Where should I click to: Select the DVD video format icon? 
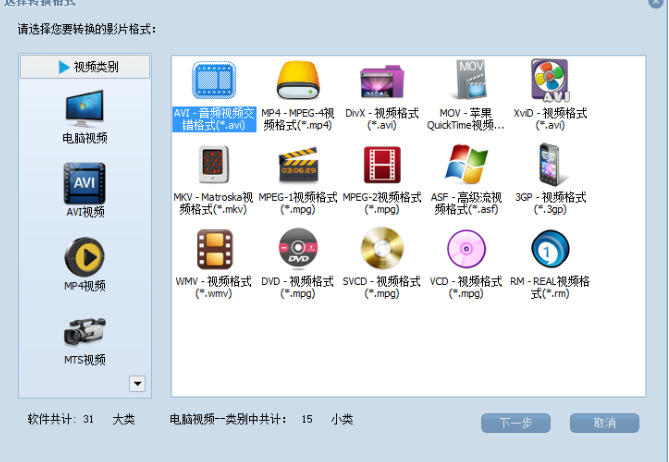[298, 249]
